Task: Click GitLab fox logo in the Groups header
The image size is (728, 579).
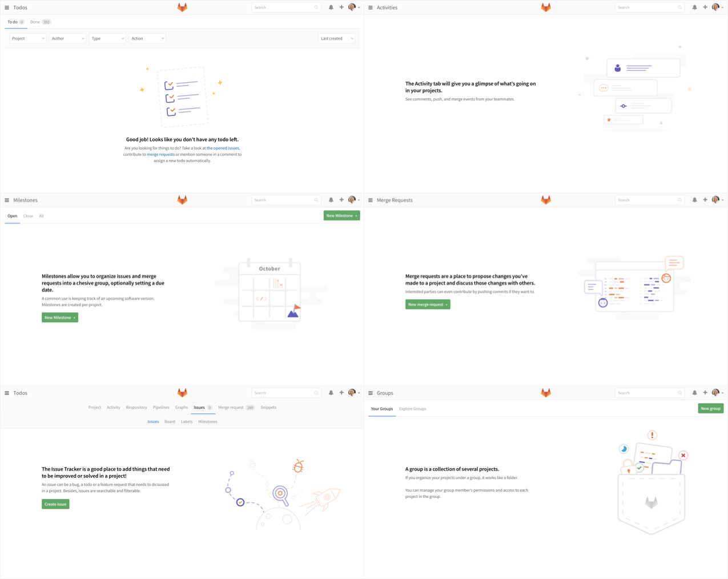Action: click(x=546, y=393)
